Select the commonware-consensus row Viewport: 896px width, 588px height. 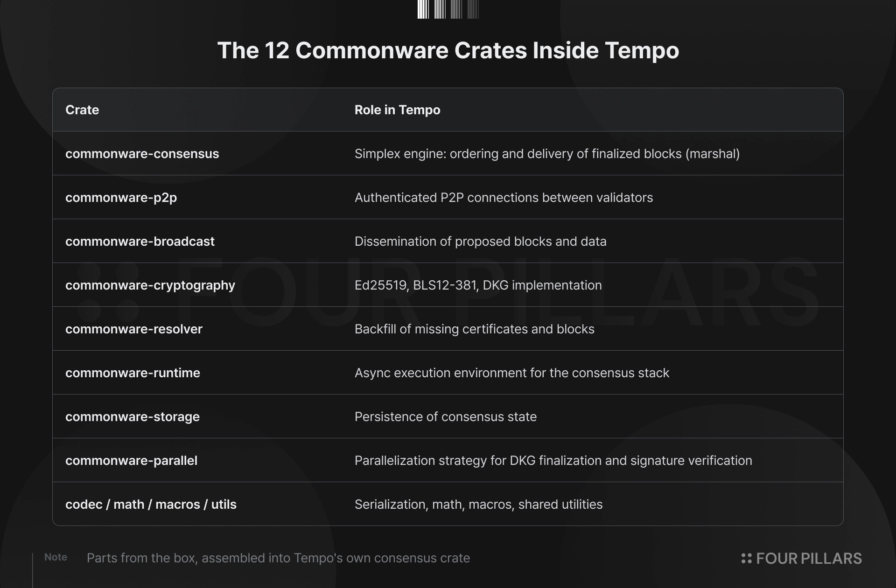[448, 153]
